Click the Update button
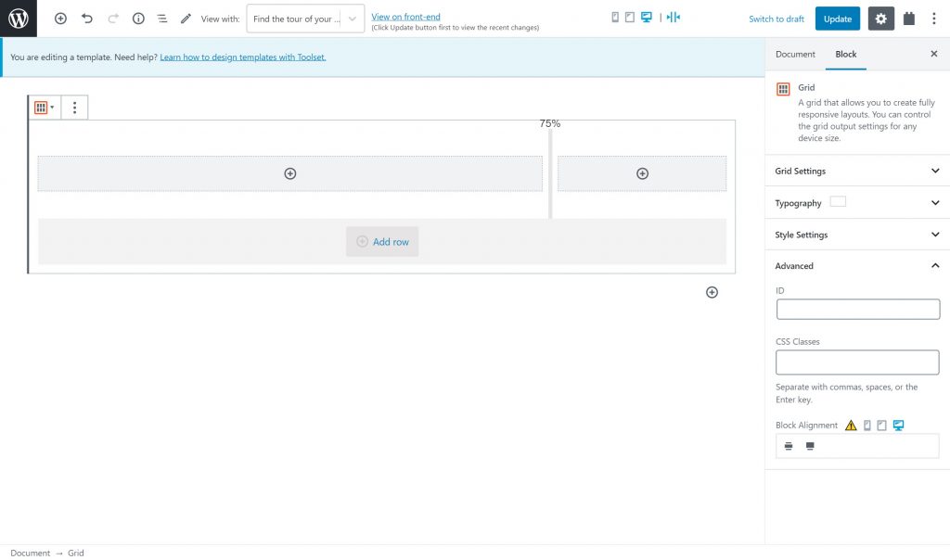 pos(838,19)
